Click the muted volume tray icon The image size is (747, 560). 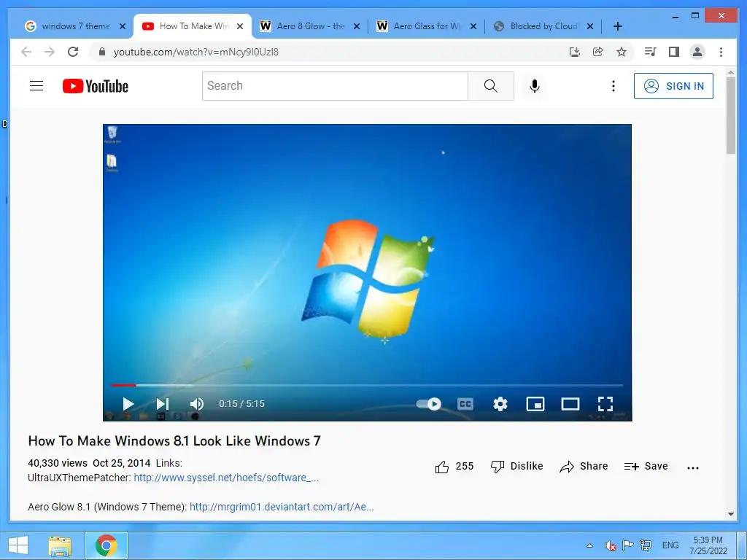[x=610, y=545]
